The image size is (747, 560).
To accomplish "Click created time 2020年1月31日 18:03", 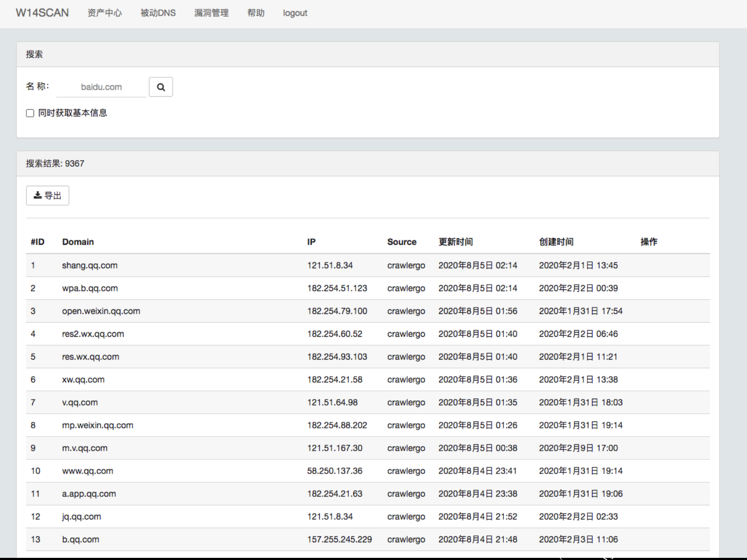I will coord(581,402).
